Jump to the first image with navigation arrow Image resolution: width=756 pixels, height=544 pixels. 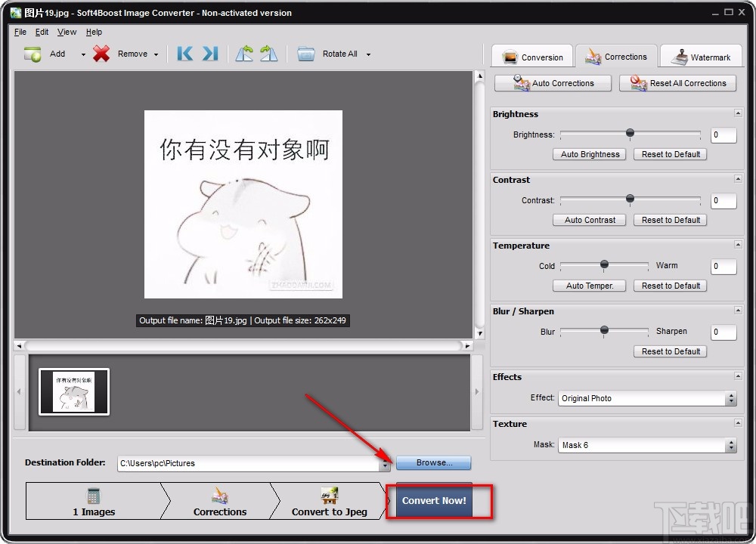pos(184,54)
